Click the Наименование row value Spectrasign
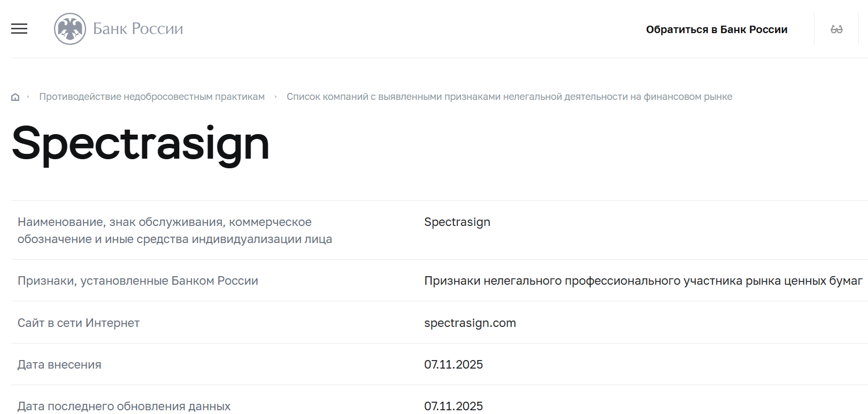The image size is (868, 414). 457,222
